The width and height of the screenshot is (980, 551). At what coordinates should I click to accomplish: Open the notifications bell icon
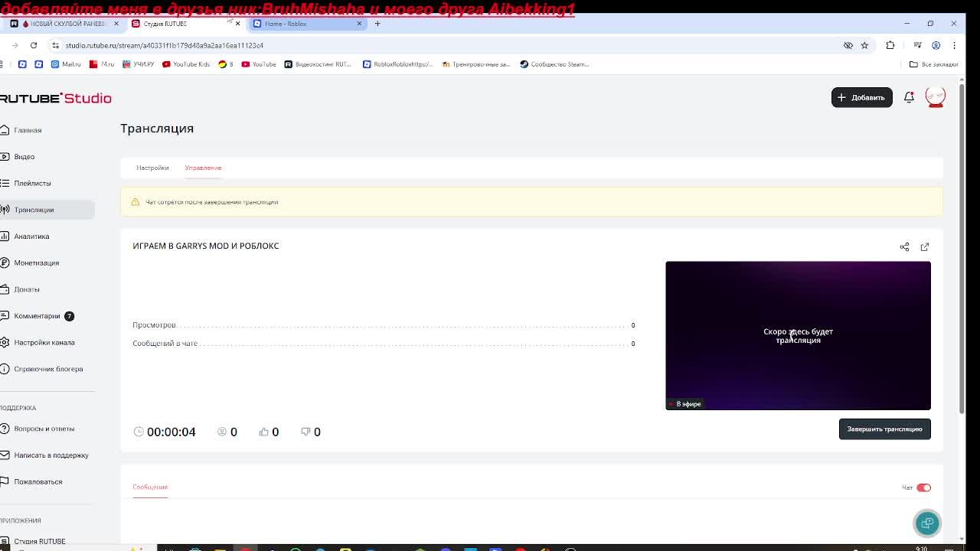[x=909, y=97]
